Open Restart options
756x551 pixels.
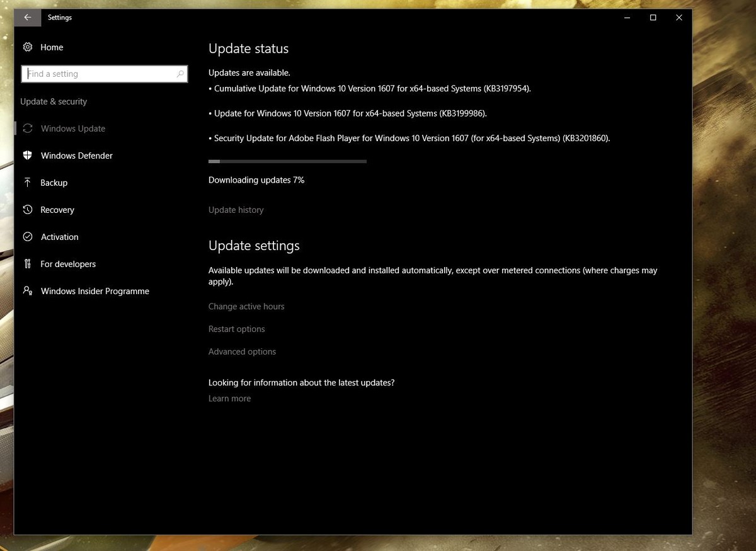[x=236, y=329]
